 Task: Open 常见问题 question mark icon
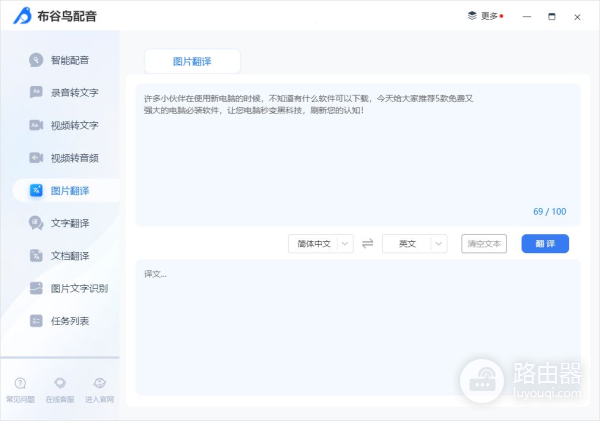pos(20,383)
